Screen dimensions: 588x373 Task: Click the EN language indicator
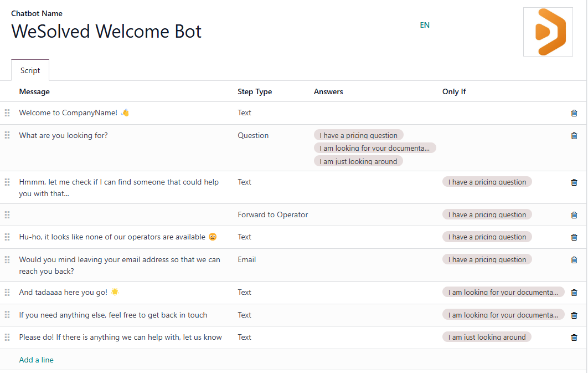425,25
